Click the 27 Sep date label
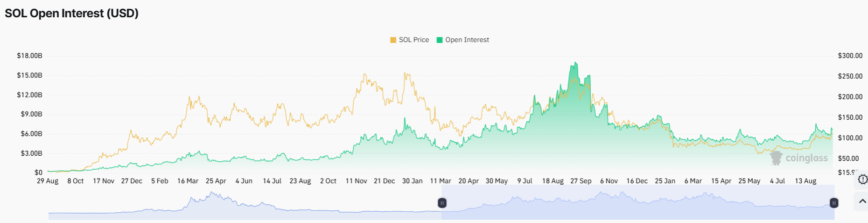Screen dimensions: 868x223 [x=581, y=181]
